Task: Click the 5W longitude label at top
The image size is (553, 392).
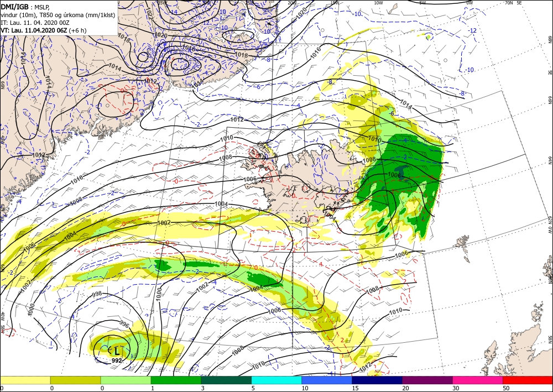Action: 423,2
